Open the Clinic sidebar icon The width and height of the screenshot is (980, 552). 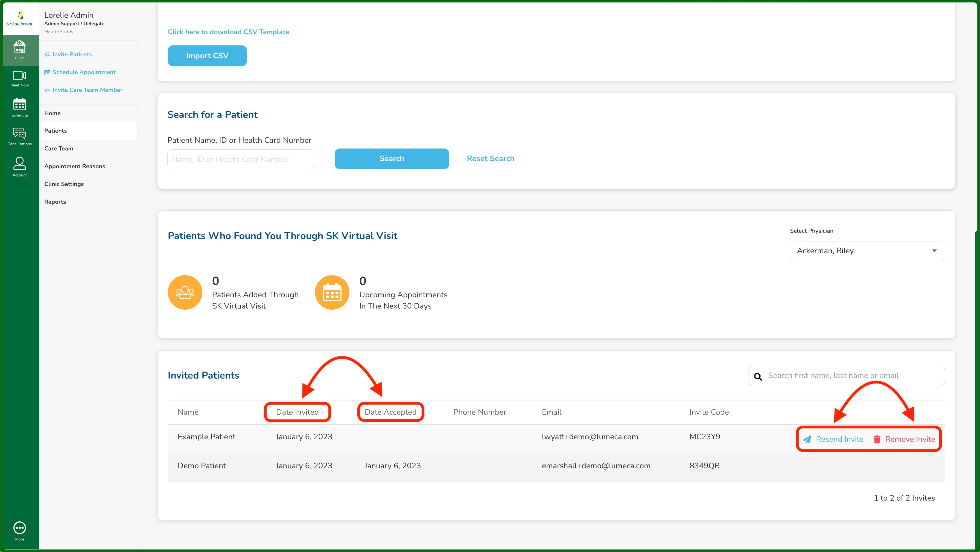point(19,50)
